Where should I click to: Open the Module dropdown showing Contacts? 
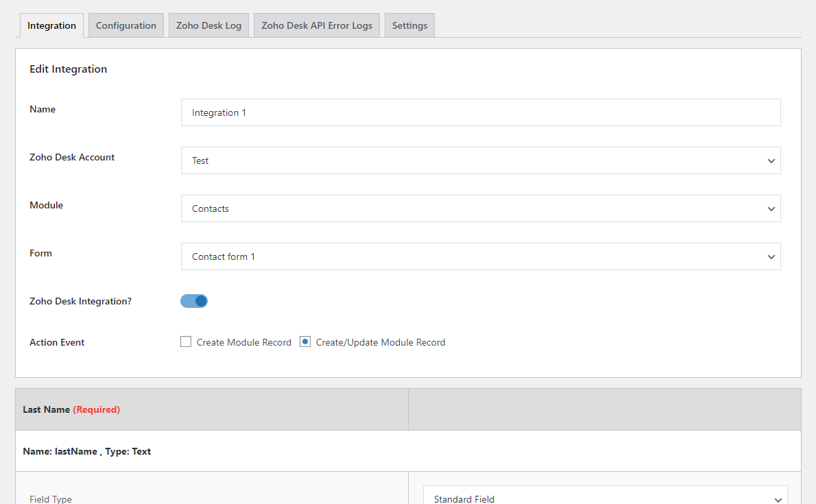481,208
